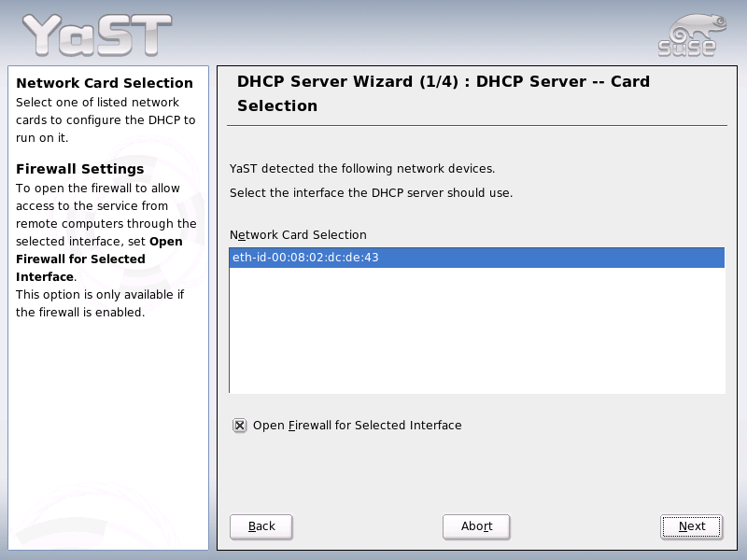Click the YaST logo
747x560 pixels.
(x=97, y=35)
